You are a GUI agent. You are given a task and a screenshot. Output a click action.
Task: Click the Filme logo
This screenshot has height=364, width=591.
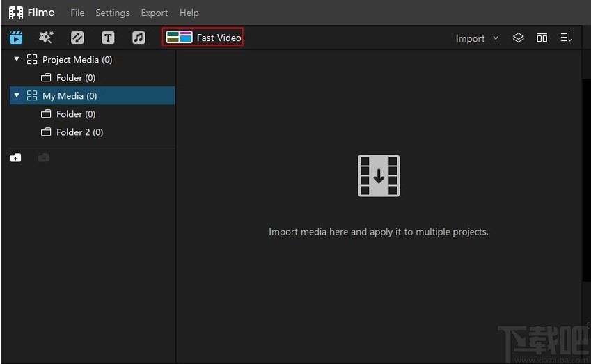pyautogui.click(x=31, y=13)
